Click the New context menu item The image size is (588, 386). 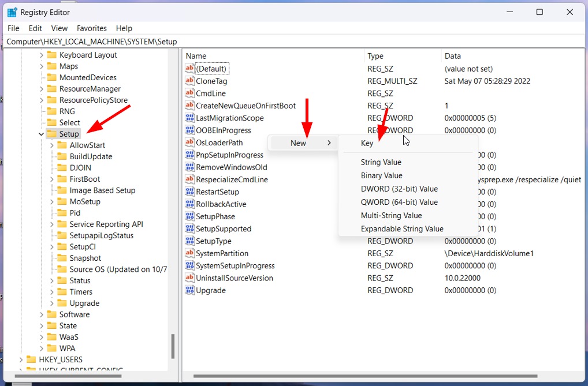tap(303, 143)
